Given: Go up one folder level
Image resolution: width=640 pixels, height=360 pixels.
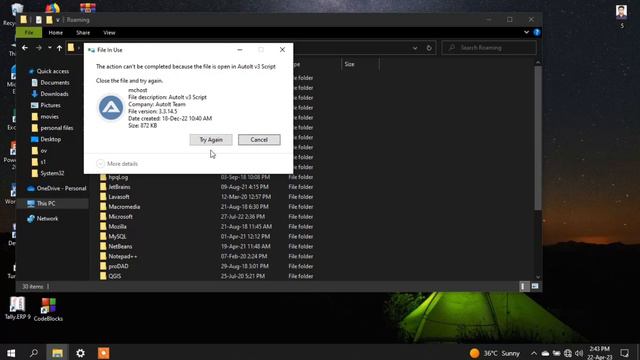Looking at the screenshot, I should (x=60, y=48).
